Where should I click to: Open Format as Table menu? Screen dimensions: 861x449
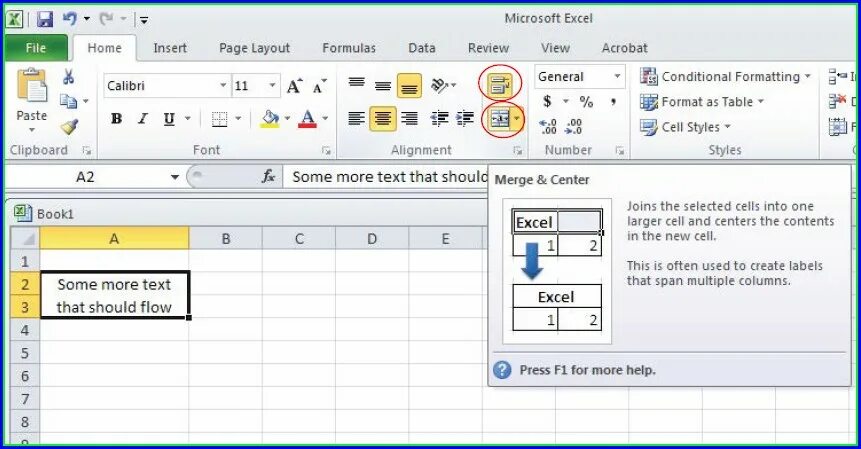pyautogui.click(x=702, y=102)
